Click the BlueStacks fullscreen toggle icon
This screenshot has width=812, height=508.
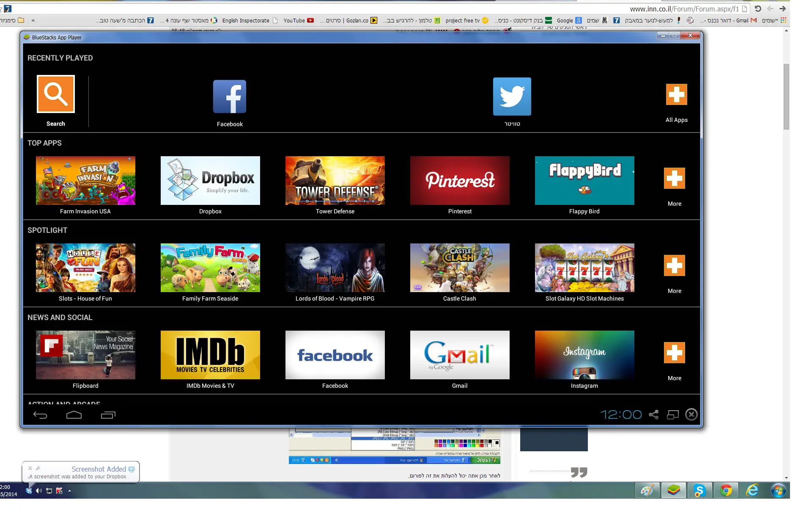tap(672, 414)
